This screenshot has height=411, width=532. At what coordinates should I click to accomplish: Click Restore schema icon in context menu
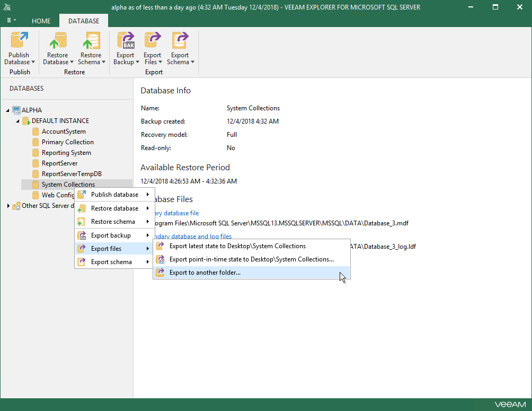pos(82,222)
